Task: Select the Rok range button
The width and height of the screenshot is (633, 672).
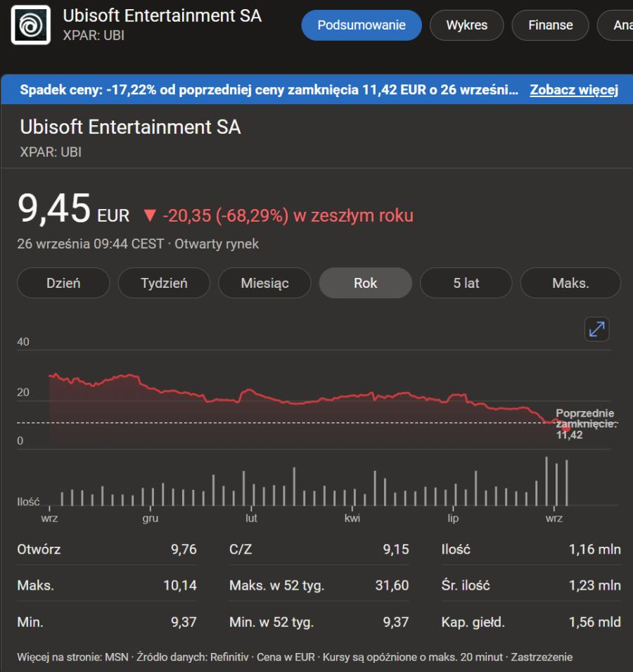Action: coord(365,283)
